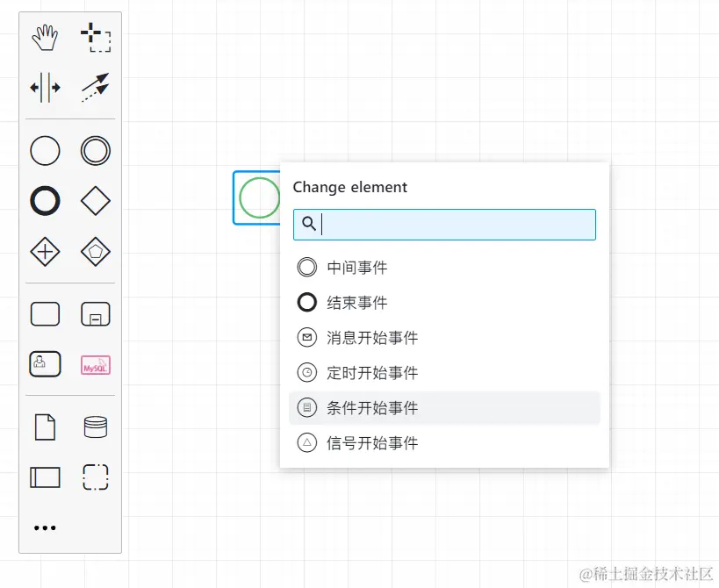Select the hand pan tool

[x=45, y=38]
